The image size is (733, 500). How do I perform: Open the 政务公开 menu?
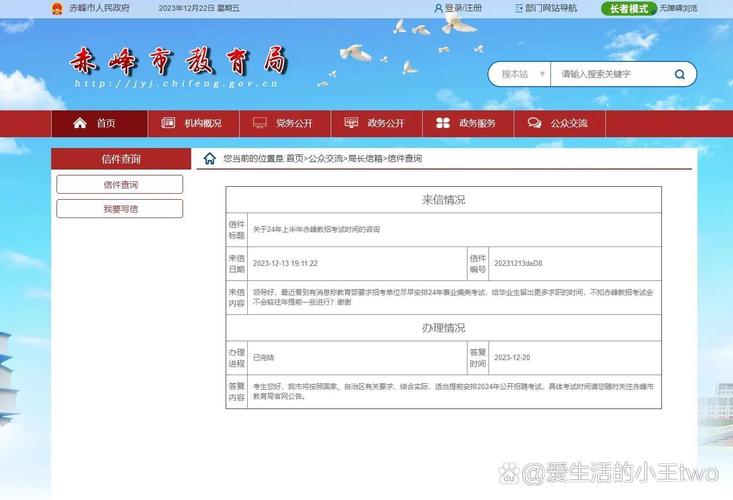click(376, 123)
